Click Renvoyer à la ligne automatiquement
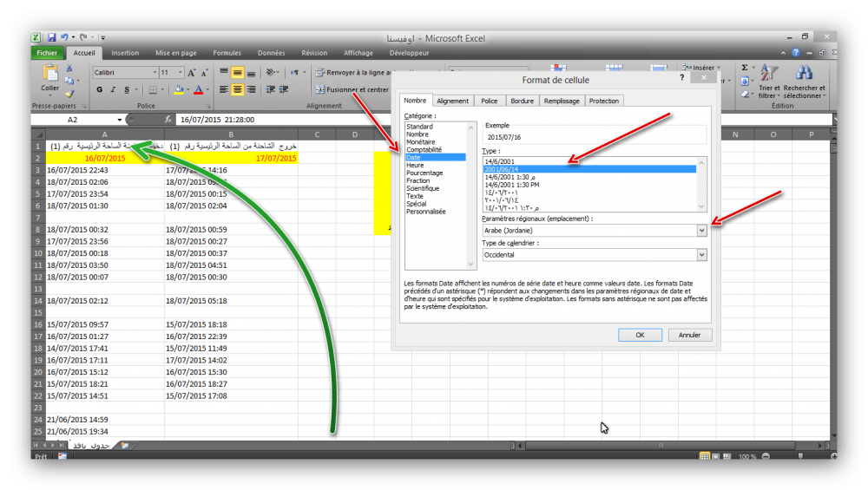Screen dimensions: 868x490 click(x=352, y=73)
